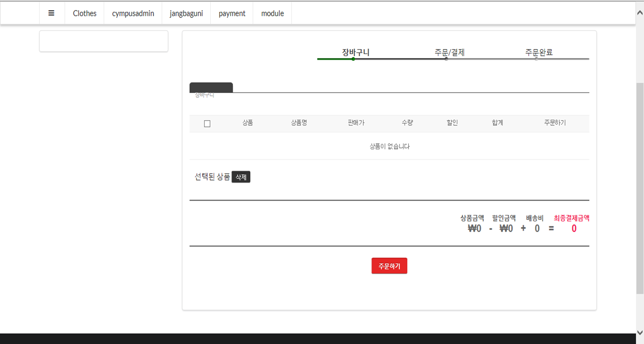
Task: Click the scrollbar down arrow
Action: (x=640, y=333)
